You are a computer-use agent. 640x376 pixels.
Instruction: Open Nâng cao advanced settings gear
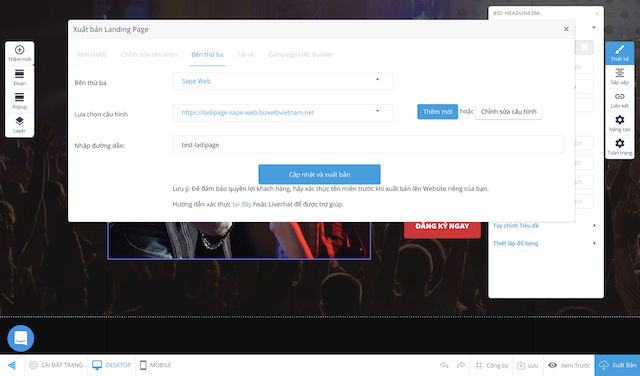point(620,123)
